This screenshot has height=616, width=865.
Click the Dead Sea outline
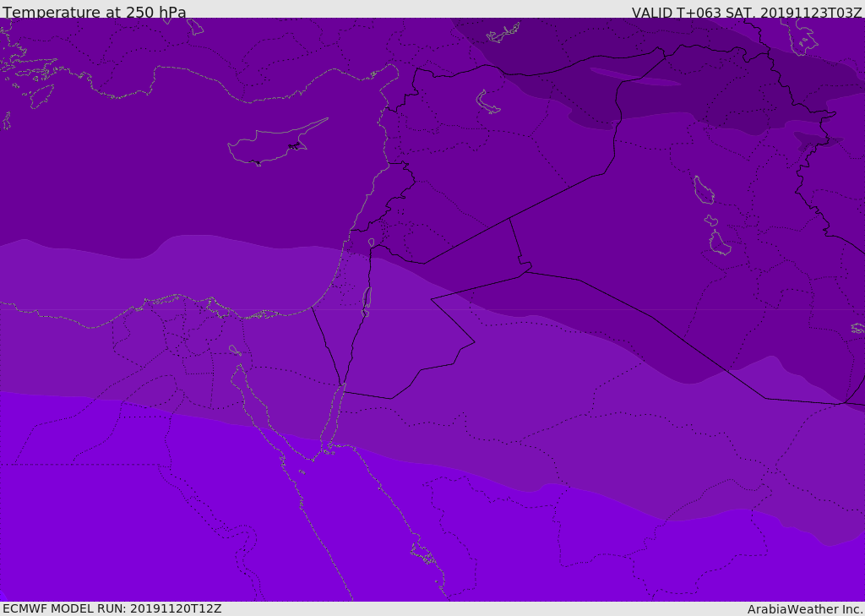point(367,300)
